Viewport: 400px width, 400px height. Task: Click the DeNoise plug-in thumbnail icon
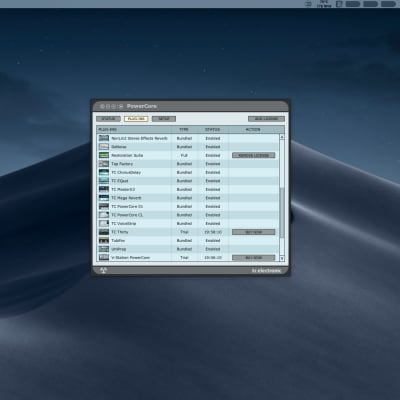[x=104, y=147]
